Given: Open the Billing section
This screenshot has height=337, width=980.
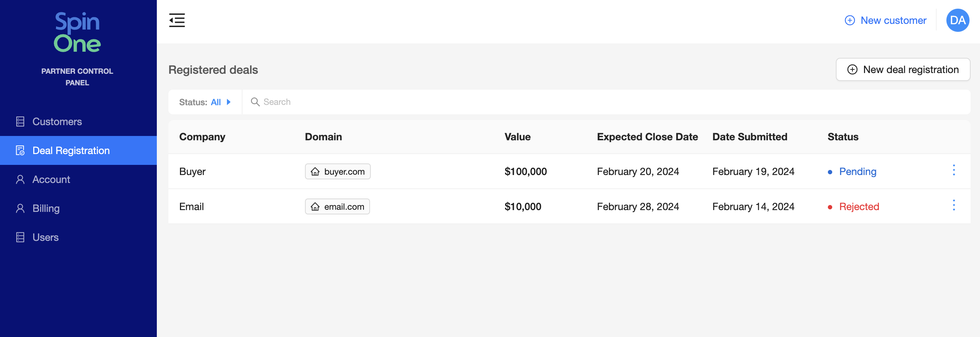Looking at the screenshot, I should (x=46, y=208).
